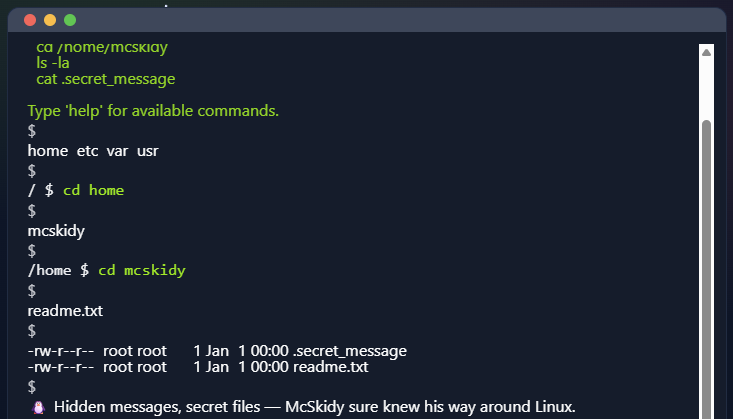This screenshot has width=733, height=419.
Task: Click the 'readme.txt' name in permissions listing
Action: click(331, 367)
